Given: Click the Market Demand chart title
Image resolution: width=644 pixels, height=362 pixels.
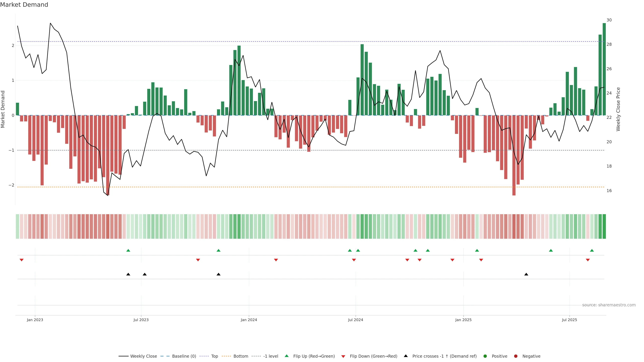Looking at the screenshot, I should (x=24, y=5).
